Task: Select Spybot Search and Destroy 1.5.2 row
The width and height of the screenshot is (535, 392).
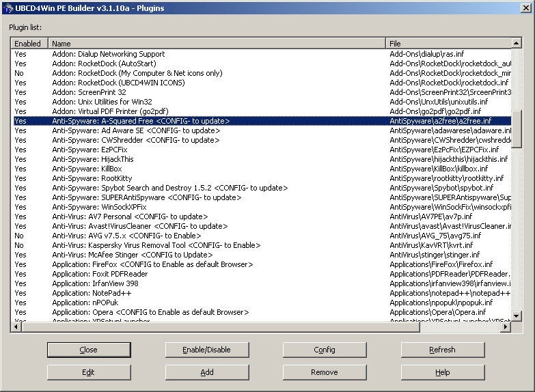Action: pos(262,188)
